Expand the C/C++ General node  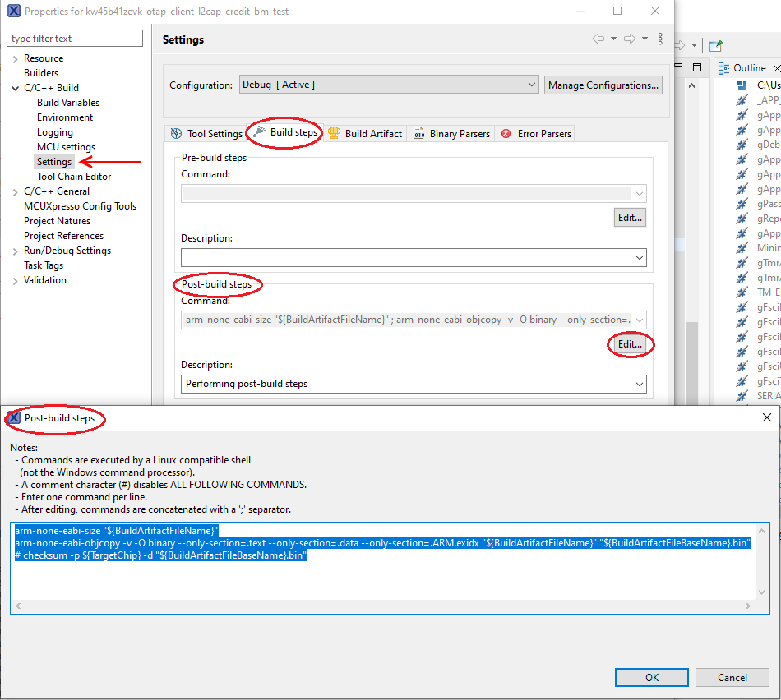pyautogui.click(x=16, y=191)
